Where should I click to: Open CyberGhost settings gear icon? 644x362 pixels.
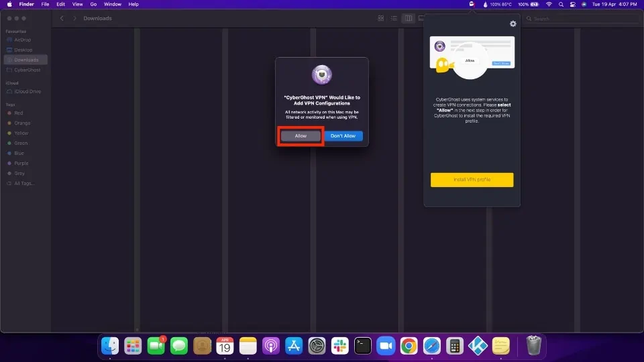pos(513,24)
